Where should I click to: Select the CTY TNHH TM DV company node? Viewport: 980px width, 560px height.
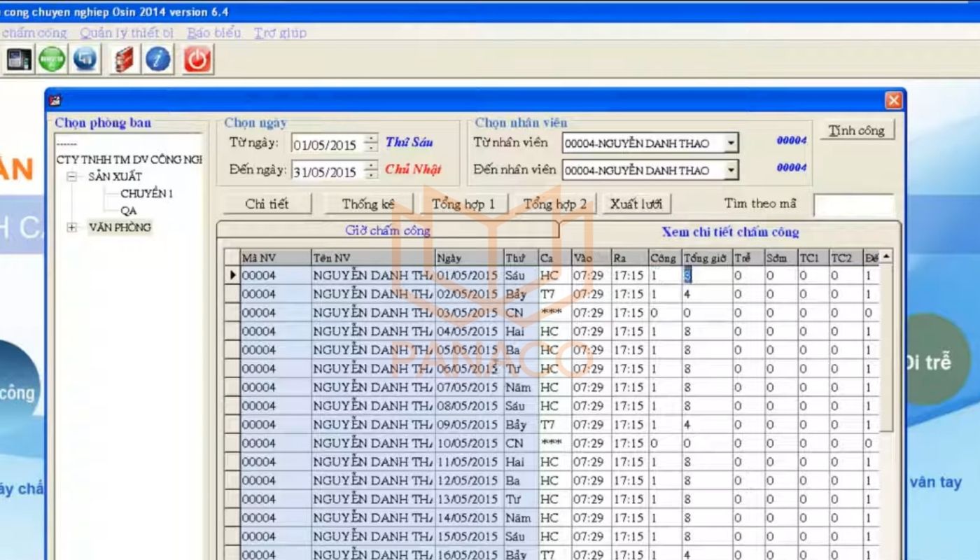[x=129, y=160]
